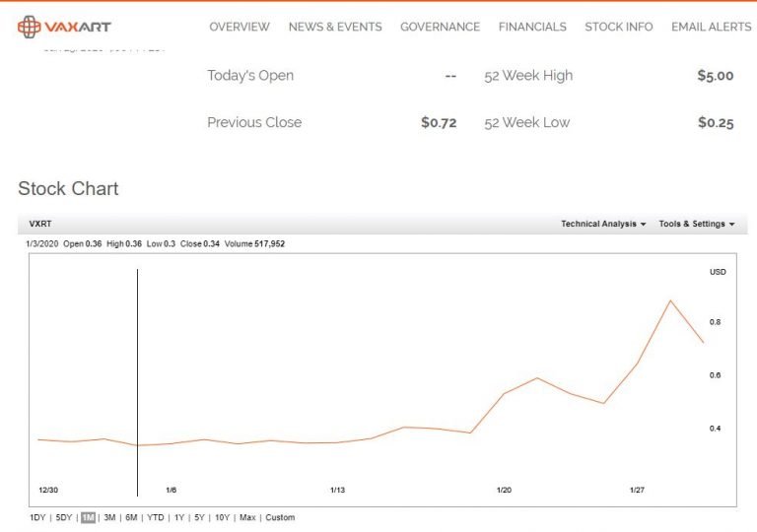Image resolution: width=757 pixels, height=532 pixels.
Task: Open Email Alerts page
Action: 711,27
